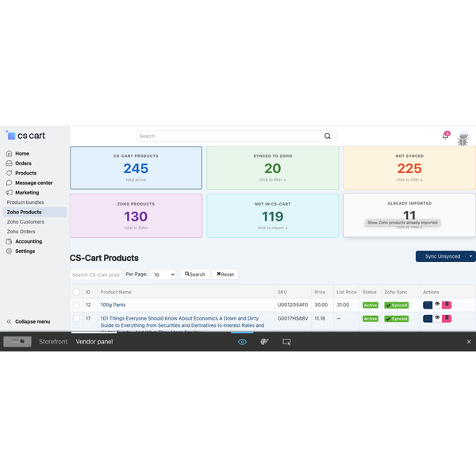Click the sync icon for product ID 17
The image size is (476, 476).
click(x=428, y=318)
